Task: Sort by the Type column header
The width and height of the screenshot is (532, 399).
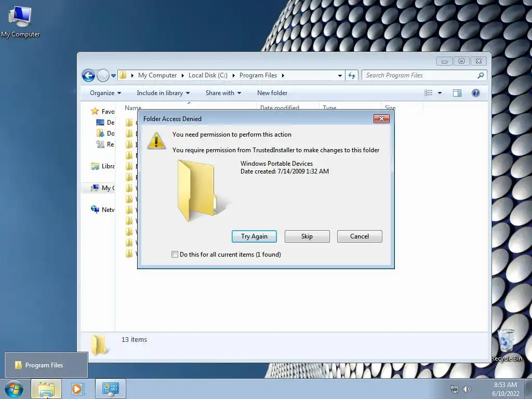Action: [x=329, y=108]
